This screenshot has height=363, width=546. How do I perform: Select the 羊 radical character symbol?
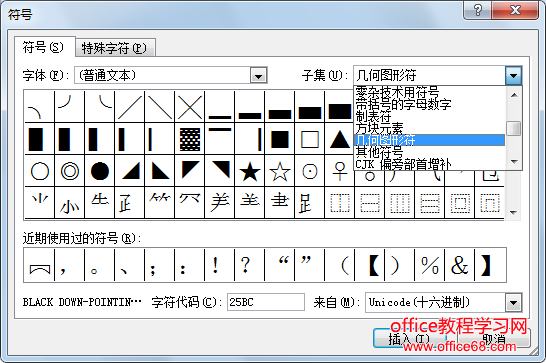[220, 203]
